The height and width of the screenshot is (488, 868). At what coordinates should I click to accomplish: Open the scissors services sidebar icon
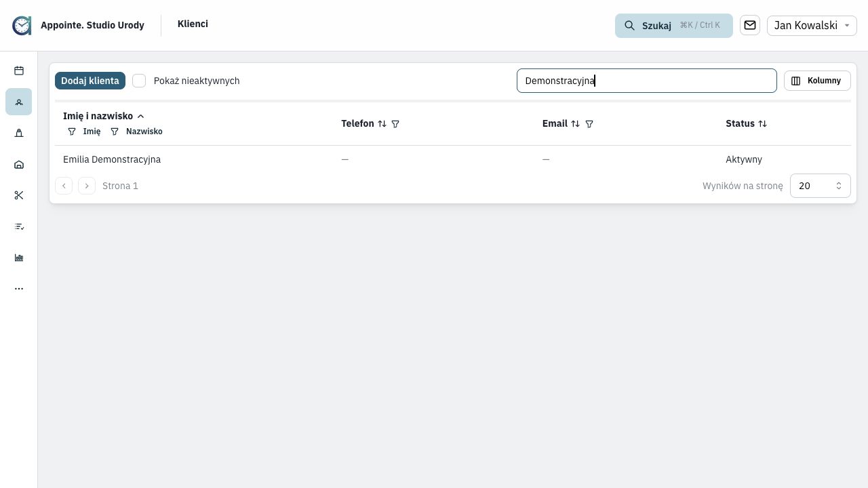pos(19,195)
